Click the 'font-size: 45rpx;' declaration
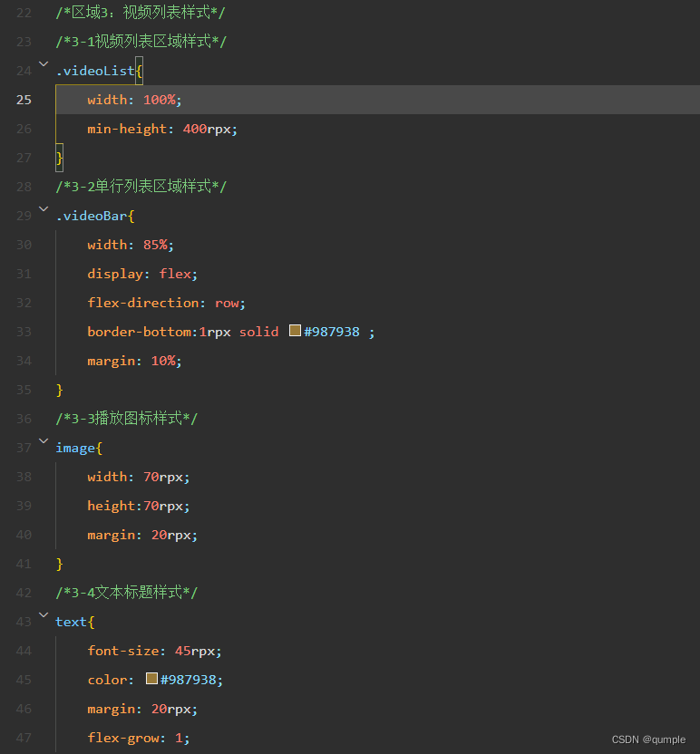The width and height of the screenshot is (700, 754). pyautogui.click(x=154, y=651)
